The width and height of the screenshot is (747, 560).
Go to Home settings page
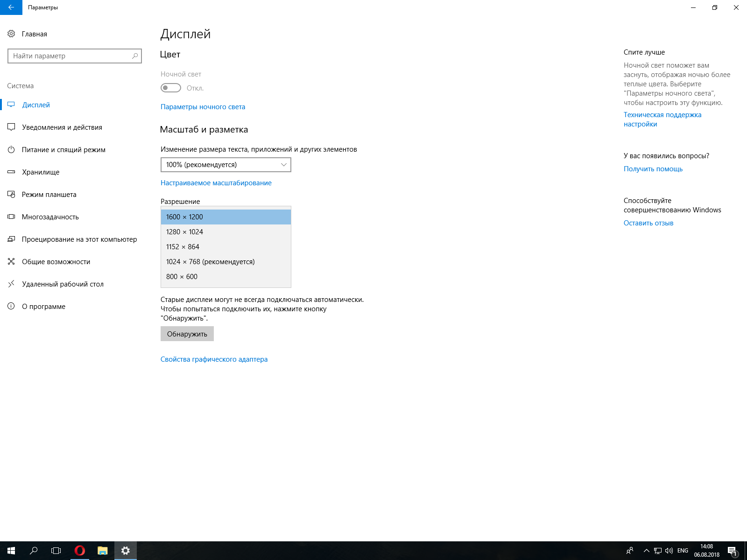[35, 34]
